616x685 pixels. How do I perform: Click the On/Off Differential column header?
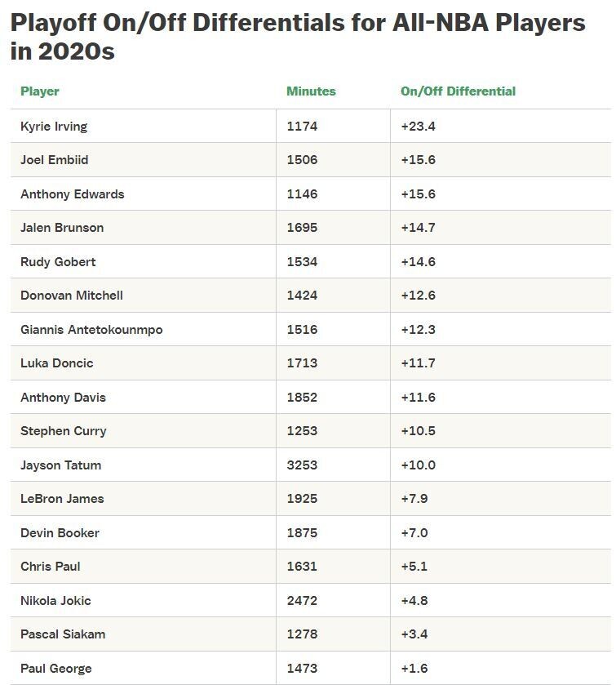458,91
